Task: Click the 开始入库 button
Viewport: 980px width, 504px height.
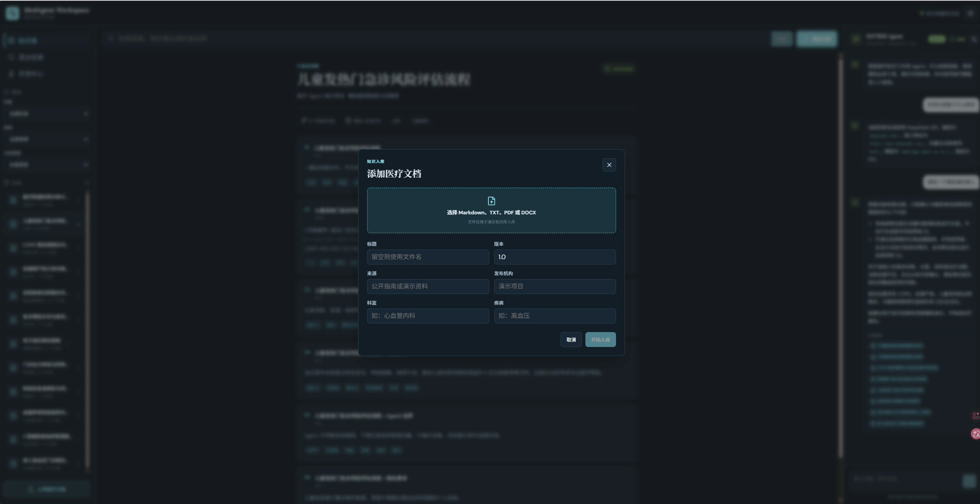Action: (x=600, y=340)
